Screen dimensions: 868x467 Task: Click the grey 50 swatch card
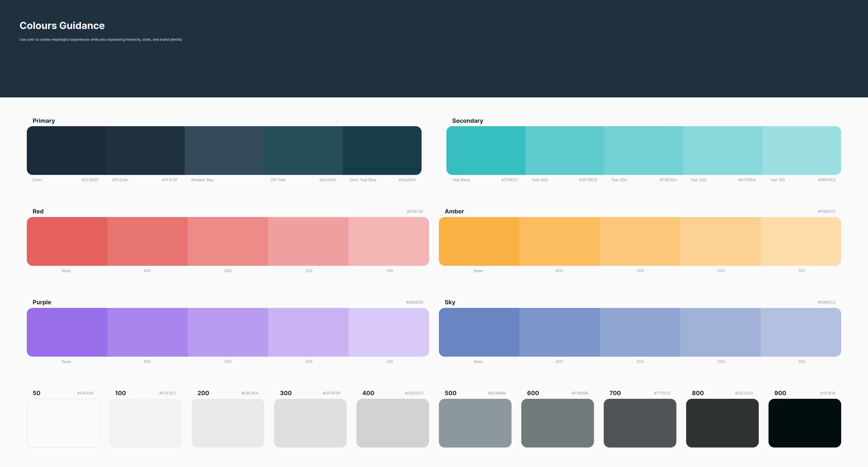63,423
